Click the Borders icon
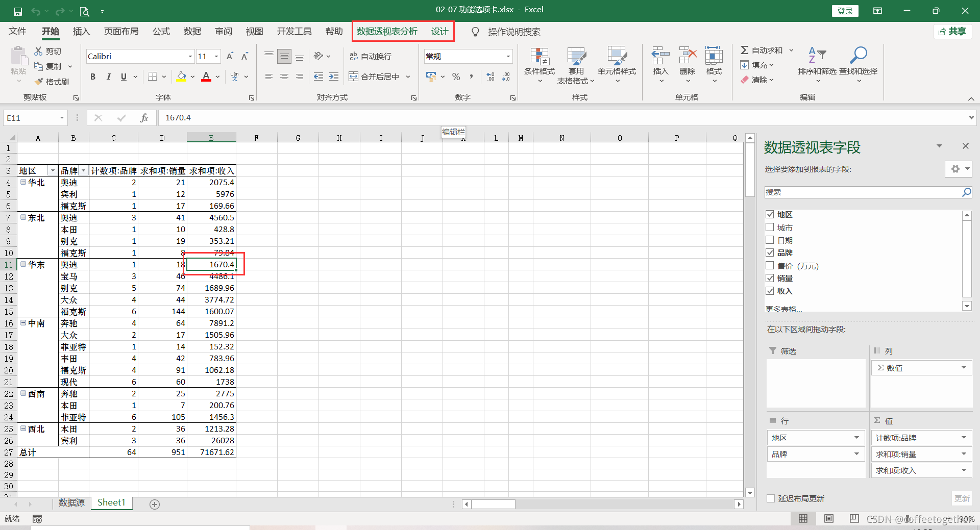 pyautogui.click(x=152, y=77)
